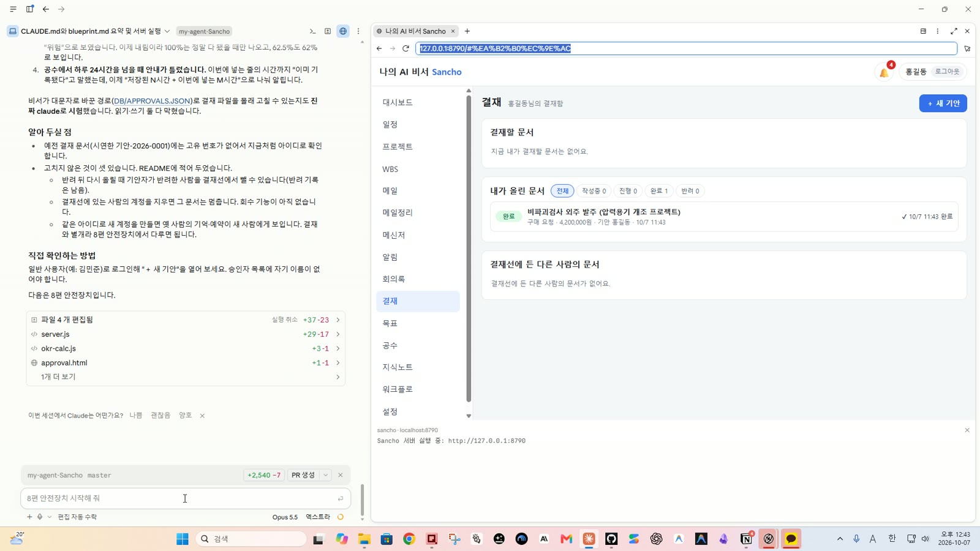Open the chat header three-dot menu
The height and width of the screenshot is (551, 980).
coord(358,31)
